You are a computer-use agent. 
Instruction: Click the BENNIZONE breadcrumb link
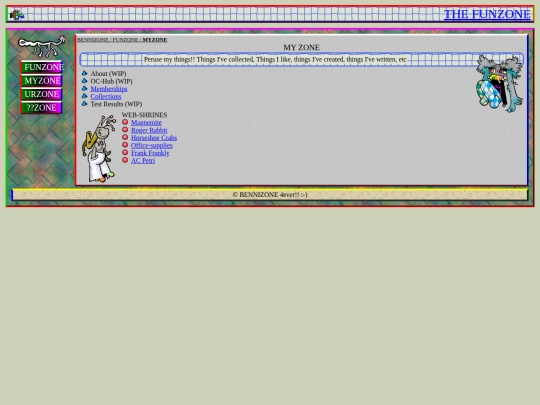[93, 40]
